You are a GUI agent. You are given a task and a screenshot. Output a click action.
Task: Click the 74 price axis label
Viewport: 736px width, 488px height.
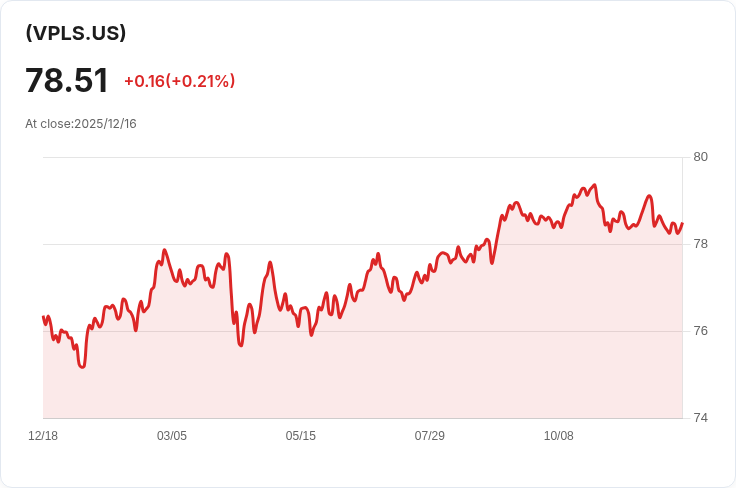[700, 418]
